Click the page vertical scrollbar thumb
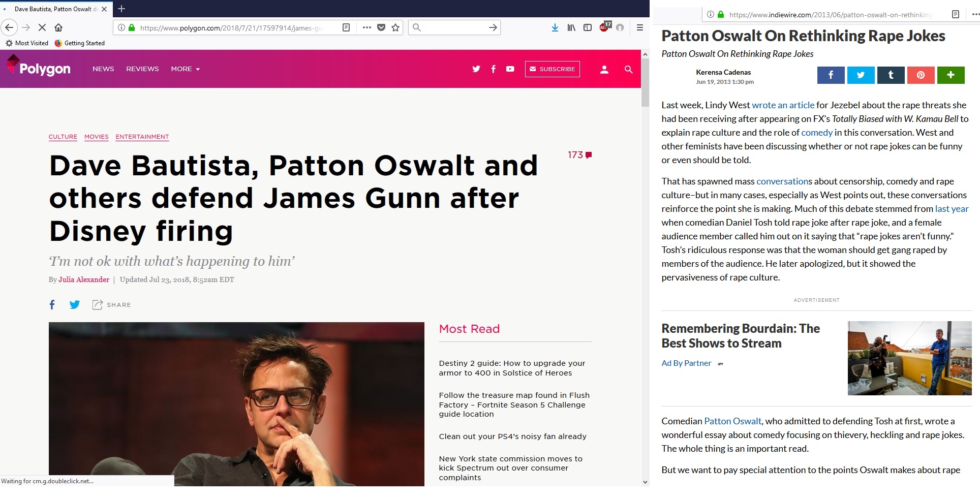The width and height of the screenshot is (980, 500). point(645,83)
